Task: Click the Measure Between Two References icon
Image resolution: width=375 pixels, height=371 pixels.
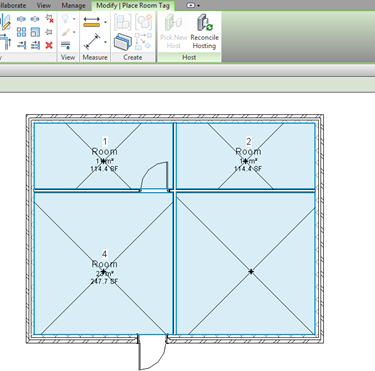Action: [x=92, y=22]
